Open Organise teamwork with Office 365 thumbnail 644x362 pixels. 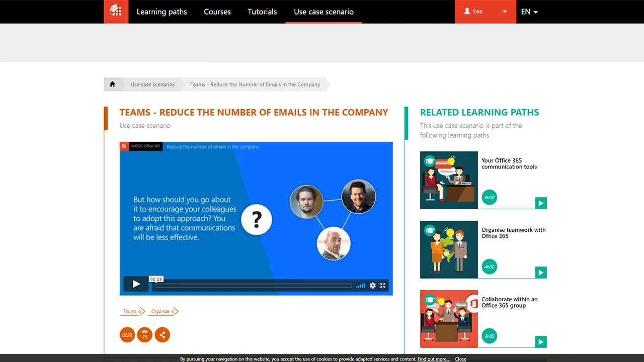449,249
